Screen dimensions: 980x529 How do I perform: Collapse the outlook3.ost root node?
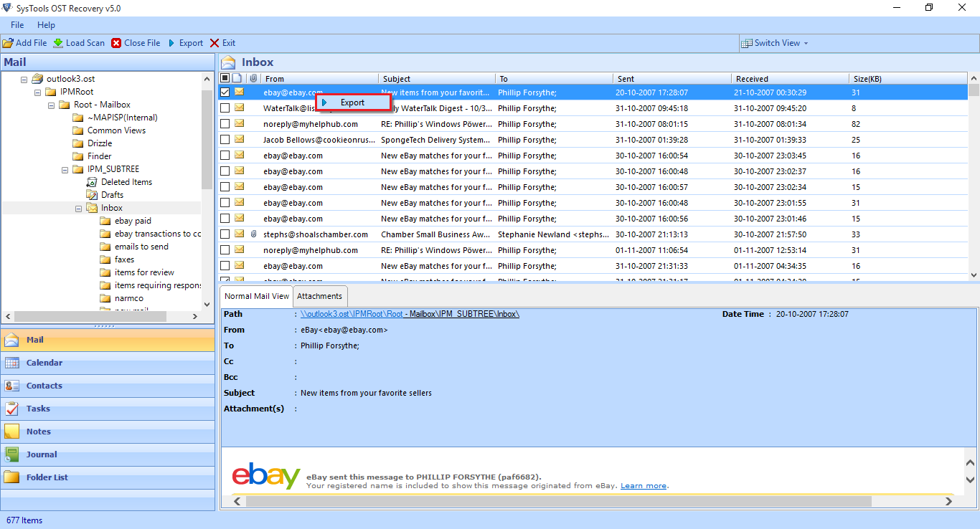24,79
